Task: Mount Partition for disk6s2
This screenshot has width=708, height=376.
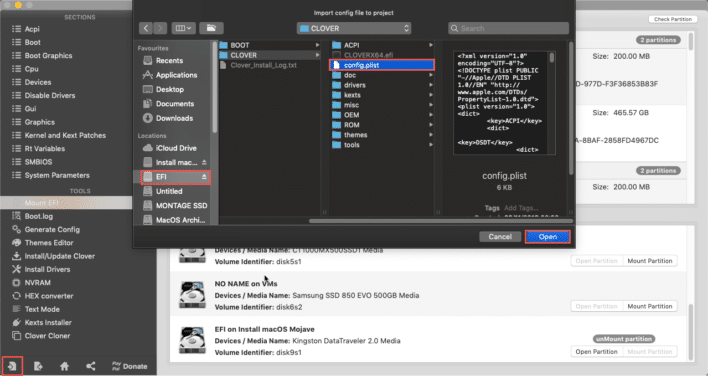Action: (x=650, y=306)
